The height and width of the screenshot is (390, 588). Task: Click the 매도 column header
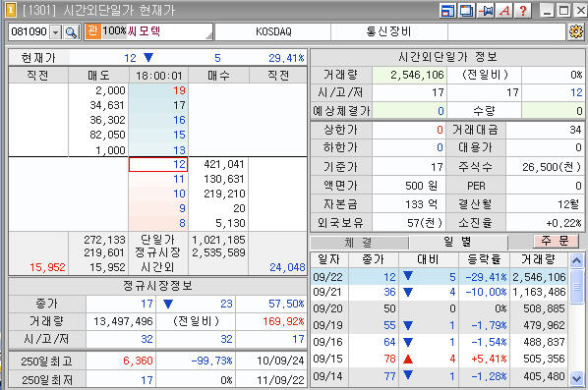click(98, 76)
